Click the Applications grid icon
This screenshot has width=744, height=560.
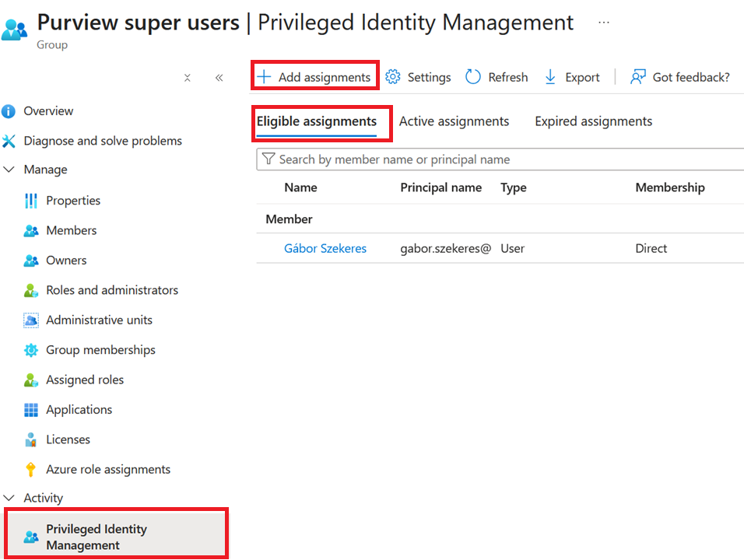tap(31, 410)
